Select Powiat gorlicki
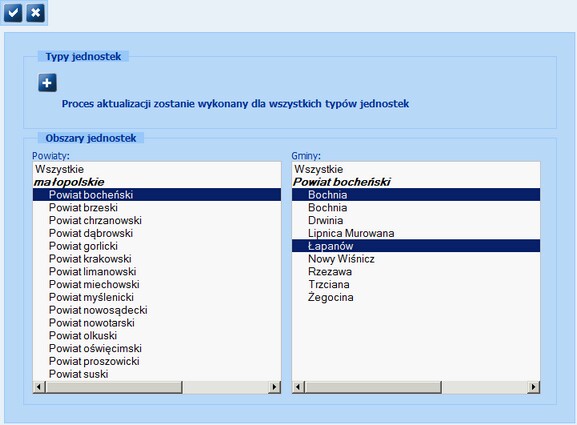This screenshot has width=577, height=425. [x=157, y=246]
